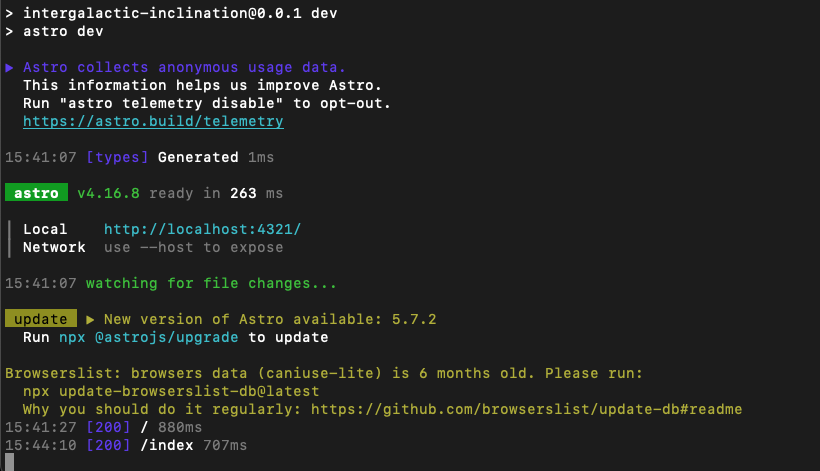Open the astro.build telemetry link

153,121
